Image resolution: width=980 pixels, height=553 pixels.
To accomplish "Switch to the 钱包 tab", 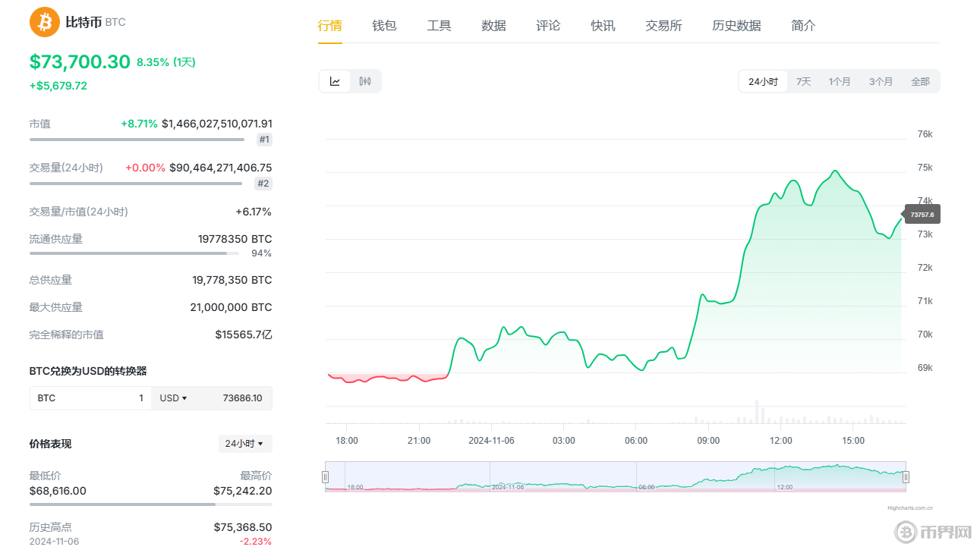I will 384,25.
